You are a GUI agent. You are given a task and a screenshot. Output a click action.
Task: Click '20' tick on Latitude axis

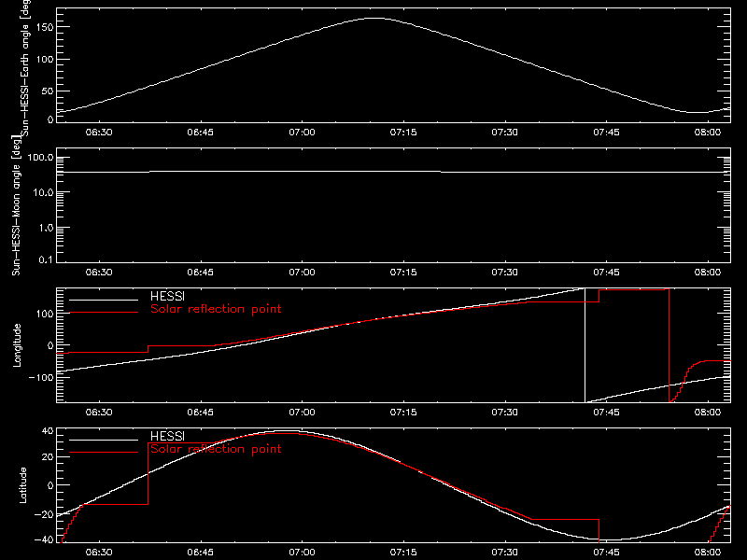click(48, 457)
